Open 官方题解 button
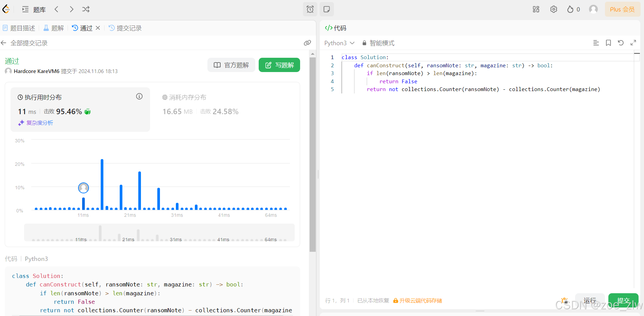644x316 pixels. click(x=231, y=65)
